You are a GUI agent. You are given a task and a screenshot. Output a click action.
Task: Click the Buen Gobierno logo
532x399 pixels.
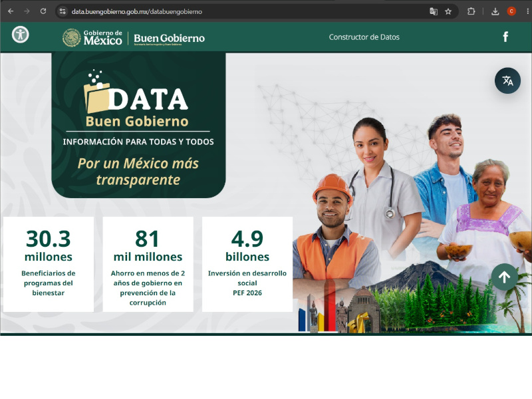pos(170,39)
